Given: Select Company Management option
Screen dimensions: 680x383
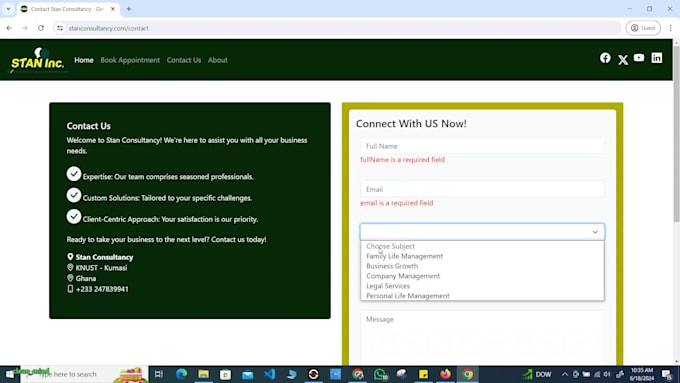Looking at the screenshot, I should pos(482,276).
